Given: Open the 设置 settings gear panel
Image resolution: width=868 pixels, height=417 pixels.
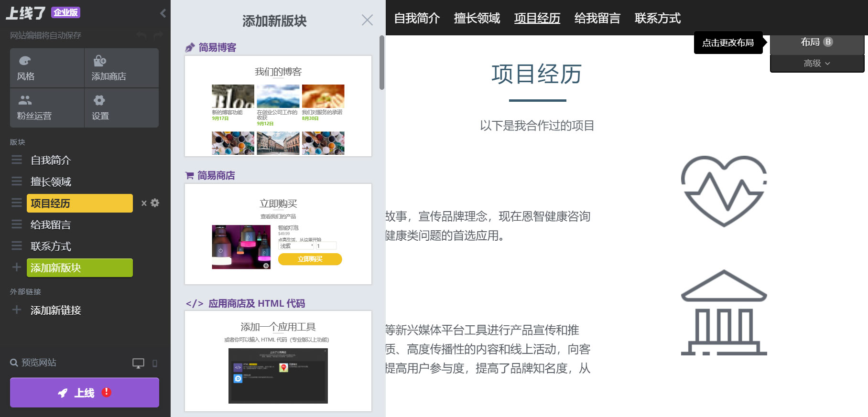Looking at the screenshot, I should tap(121, 107).
